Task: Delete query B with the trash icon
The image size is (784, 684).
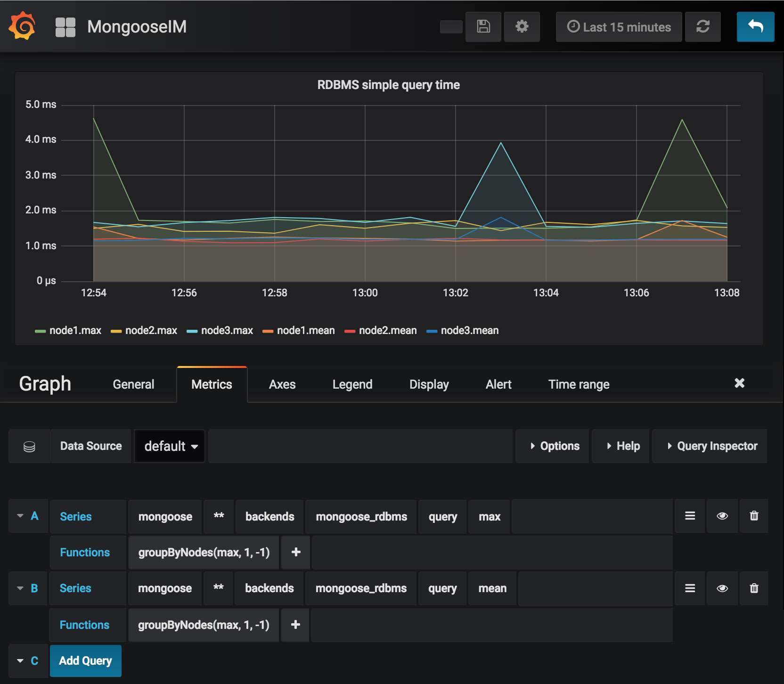Action: pos(753,588)
